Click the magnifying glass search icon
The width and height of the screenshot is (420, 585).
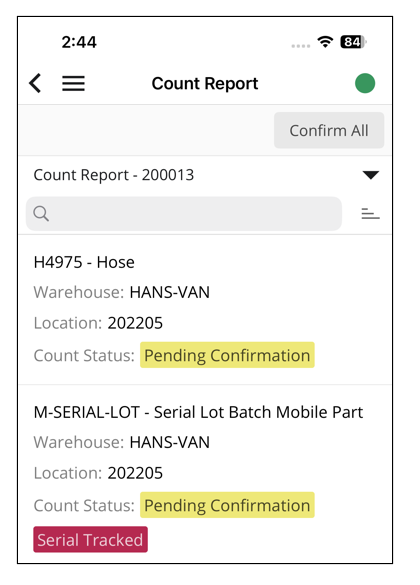[x=41, y=214]
